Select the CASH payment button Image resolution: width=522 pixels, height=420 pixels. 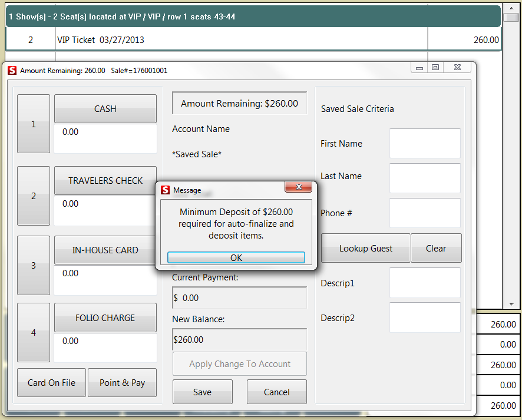[x=105, y=109]
